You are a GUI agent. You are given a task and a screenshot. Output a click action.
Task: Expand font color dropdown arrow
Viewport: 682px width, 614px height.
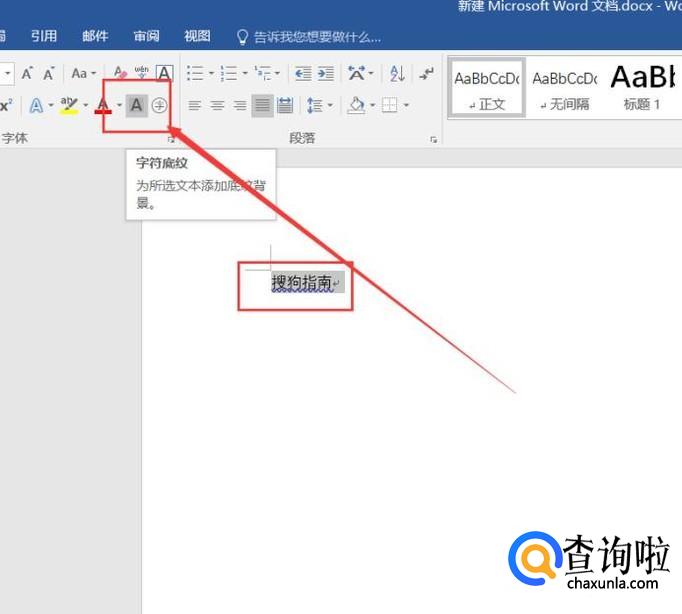119,105
